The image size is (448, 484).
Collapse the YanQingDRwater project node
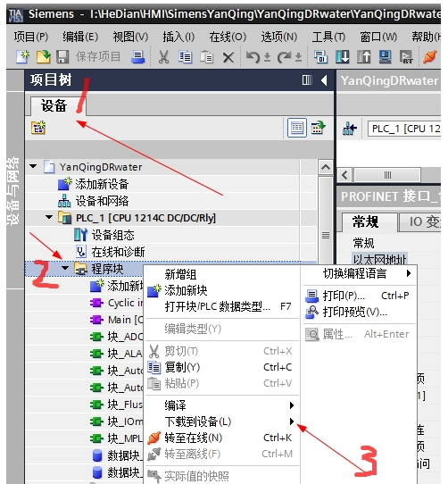(x=33, y=166)
